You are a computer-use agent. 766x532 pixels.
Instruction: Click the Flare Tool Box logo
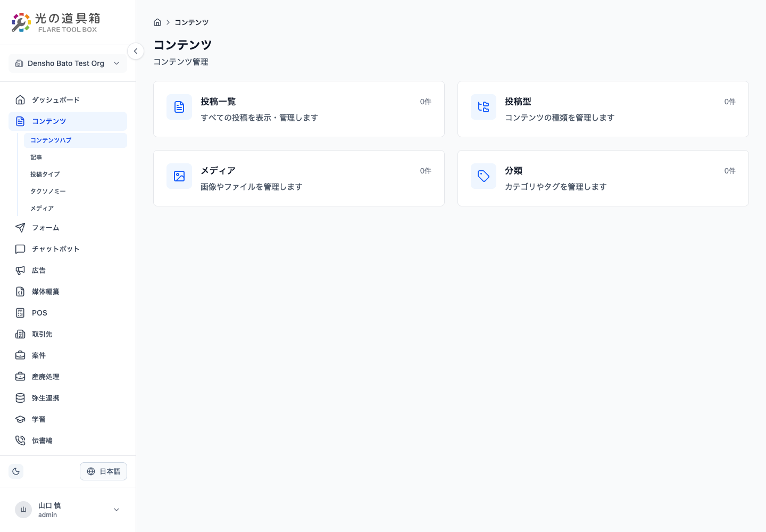coord(56,22)
